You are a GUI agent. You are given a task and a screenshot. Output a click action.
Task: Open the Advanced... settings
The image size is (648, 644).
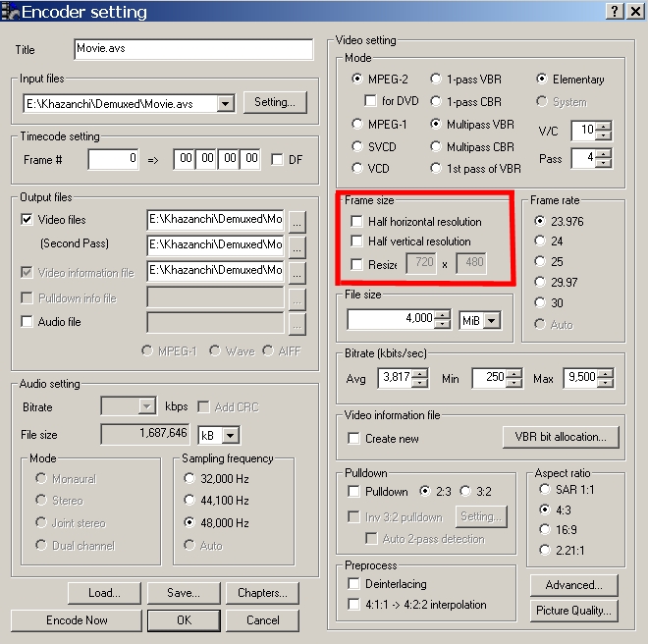573,585
